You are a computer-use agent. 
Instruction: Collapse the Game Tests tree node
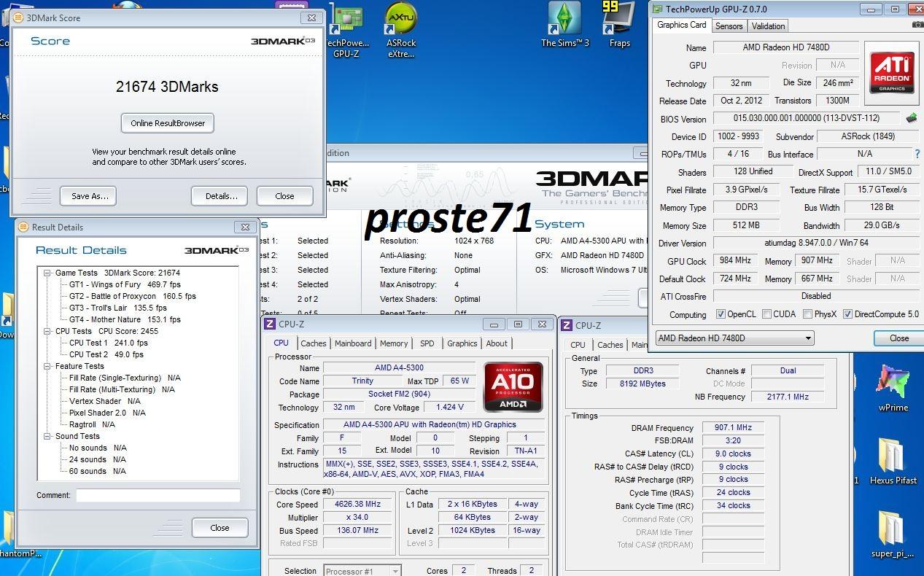[48, 273]
